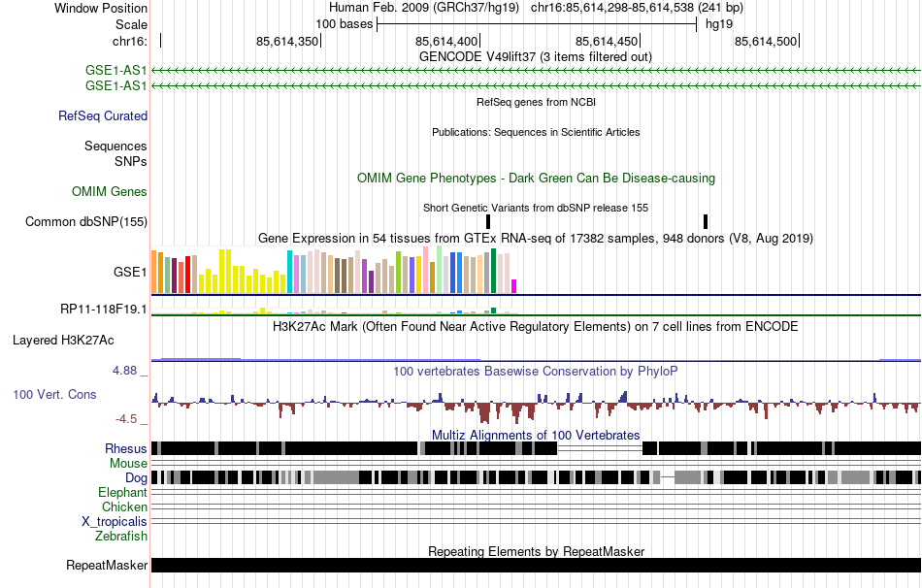
Task: Click the black RepeatMasker repeat element bar
Action: 536,565
